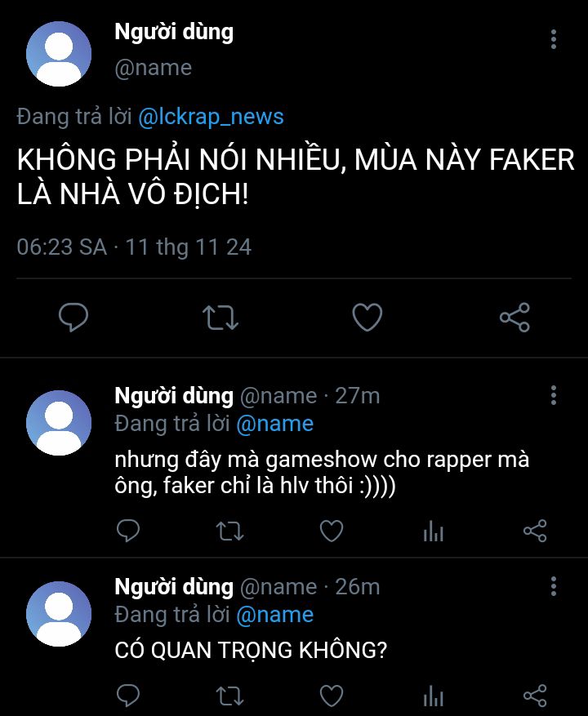588x716 pixels.
Task: Like the main FAKER tweet
Action: pyautogui.click(x=367, y=317)
